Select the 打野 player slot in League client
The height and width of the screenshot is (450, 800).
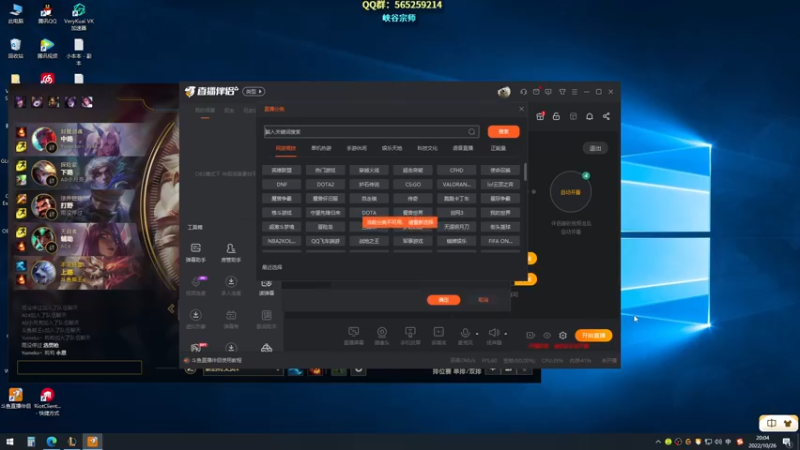[x=77, y=206]
